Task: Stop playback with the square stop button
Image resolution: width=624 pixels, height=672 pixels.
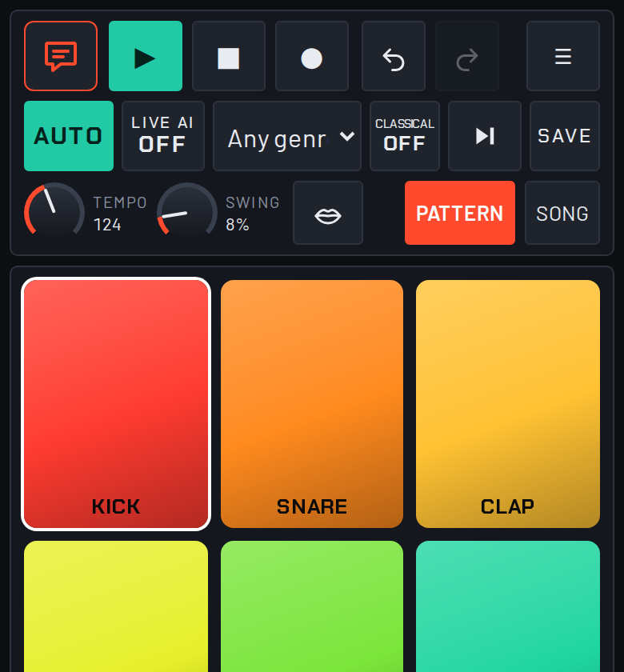Action: click(229, 56)
